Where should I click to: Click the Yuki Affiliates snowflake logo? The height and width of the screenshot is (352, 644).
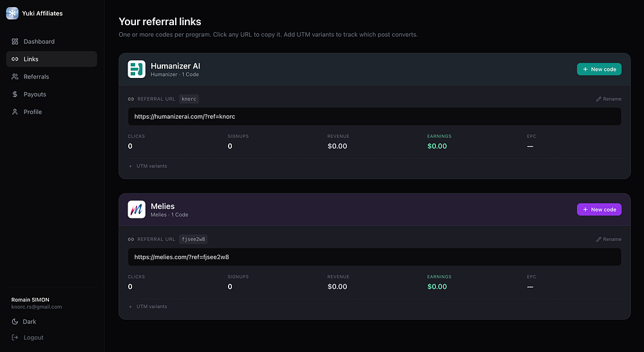[12, 13]
